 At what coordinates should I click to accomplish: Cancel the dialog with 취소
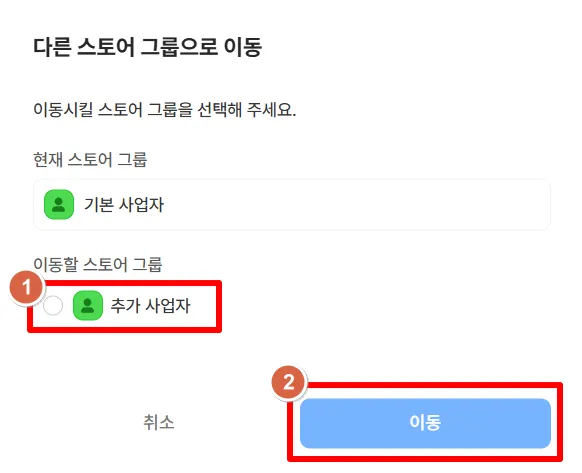[x=158, y=423]
